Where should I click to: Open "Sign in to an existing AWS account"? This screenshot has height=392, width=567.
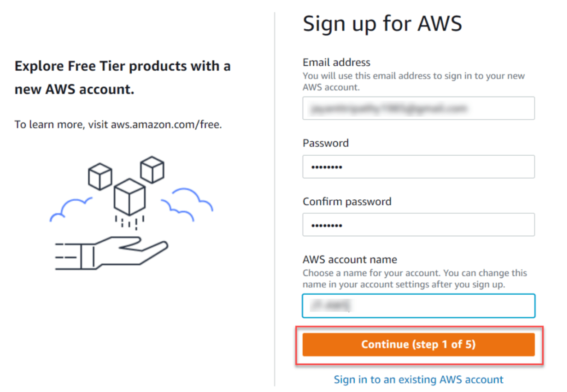tap(418, 379)
